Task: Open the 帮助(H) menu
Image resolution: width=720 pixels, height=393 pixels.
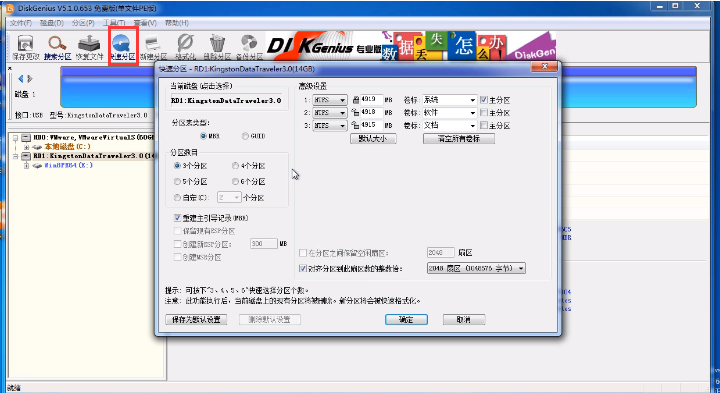Action: tap(177, 23)
